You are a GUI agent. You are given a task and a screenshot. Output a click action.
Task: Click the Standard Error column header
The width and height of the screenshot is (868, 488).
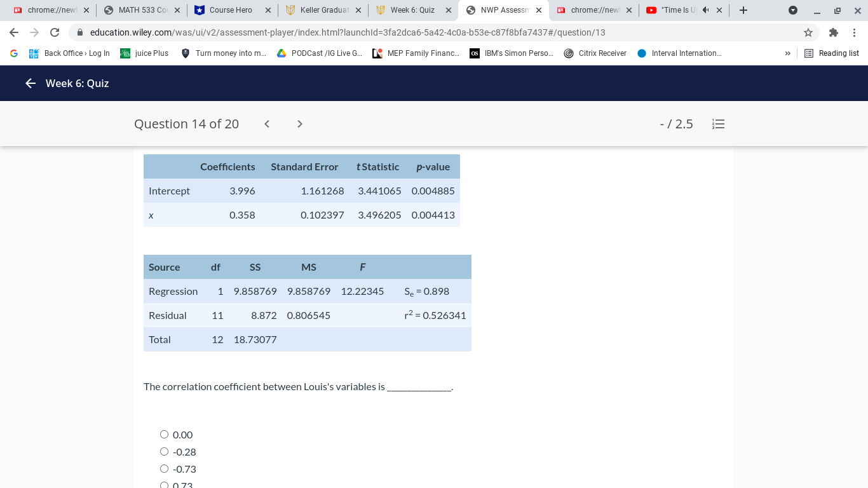(x=304, y=166)
